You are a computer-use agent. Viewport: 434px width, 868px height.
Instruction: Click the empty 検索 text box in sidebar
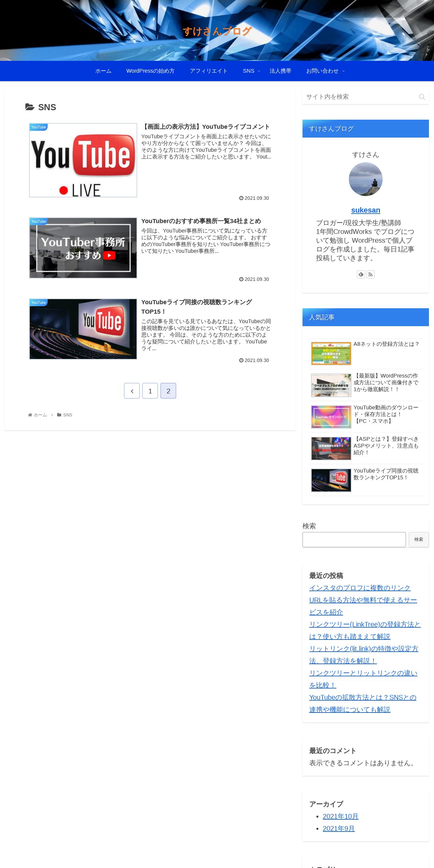click(x=354, y=539)
